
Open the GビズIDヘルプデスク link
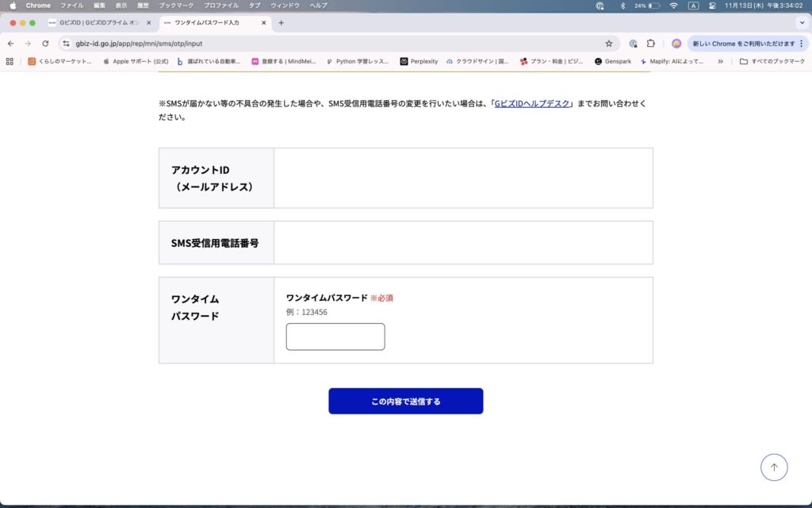click(532, 104)
